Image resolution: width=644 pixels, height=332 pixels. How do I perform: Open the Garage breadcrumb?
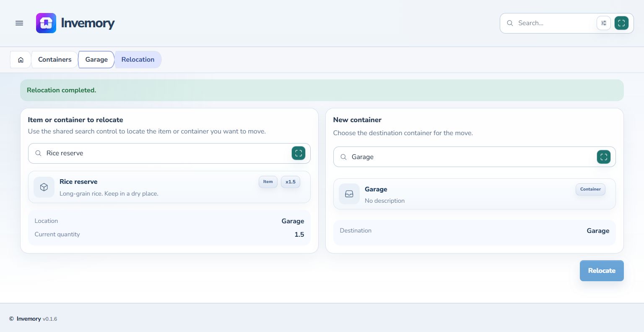click(96, 60)
